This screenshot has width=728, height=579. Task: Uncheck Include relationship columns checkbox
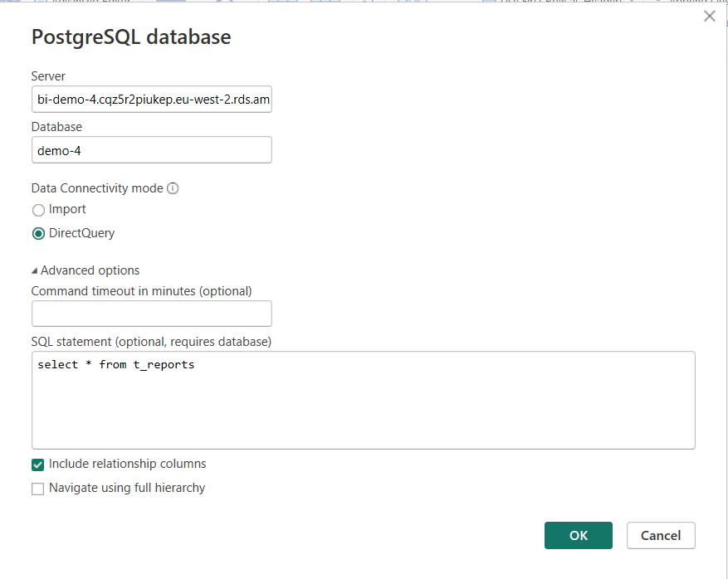coord(38,465)
